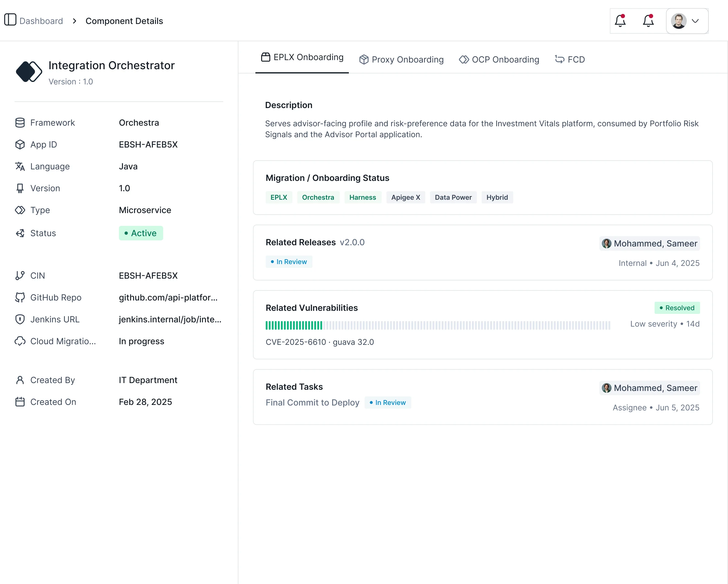Click the CIN branch icon
The height and width of the screenshot is (584, 728).
click(x=20, y=276)
